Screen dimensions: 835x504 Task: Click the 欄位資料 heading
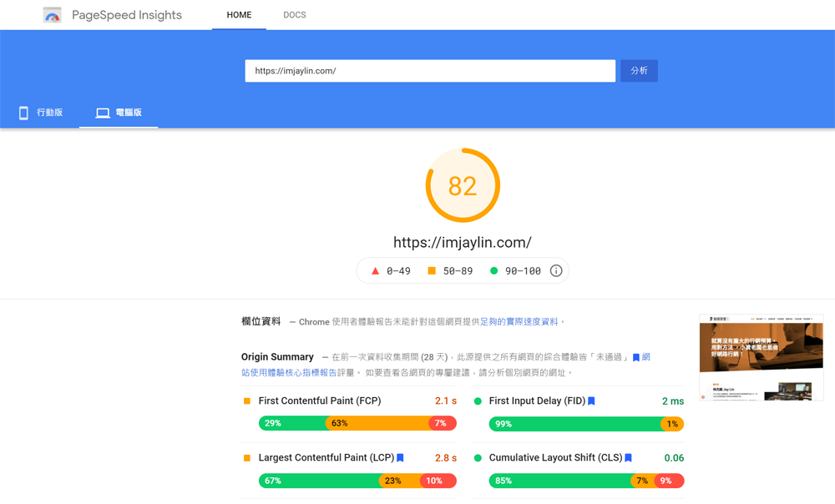(261, 321)
